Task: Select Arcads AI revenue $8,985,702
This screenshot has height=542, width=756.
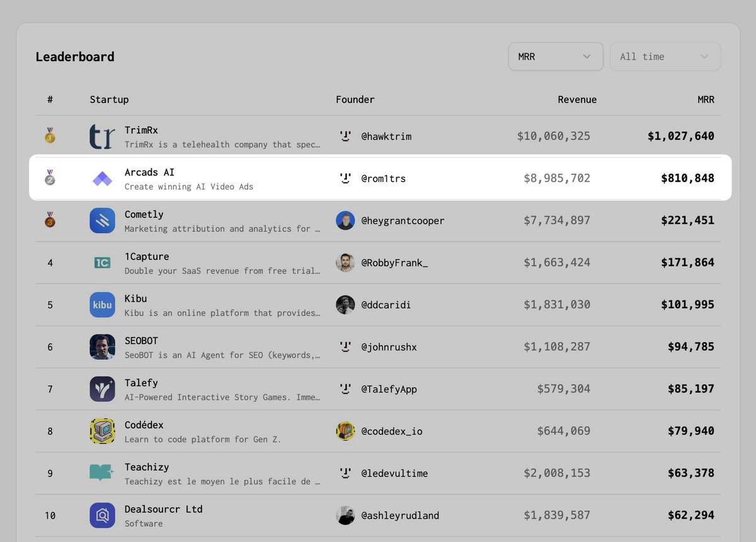Action: click(557, 178)
